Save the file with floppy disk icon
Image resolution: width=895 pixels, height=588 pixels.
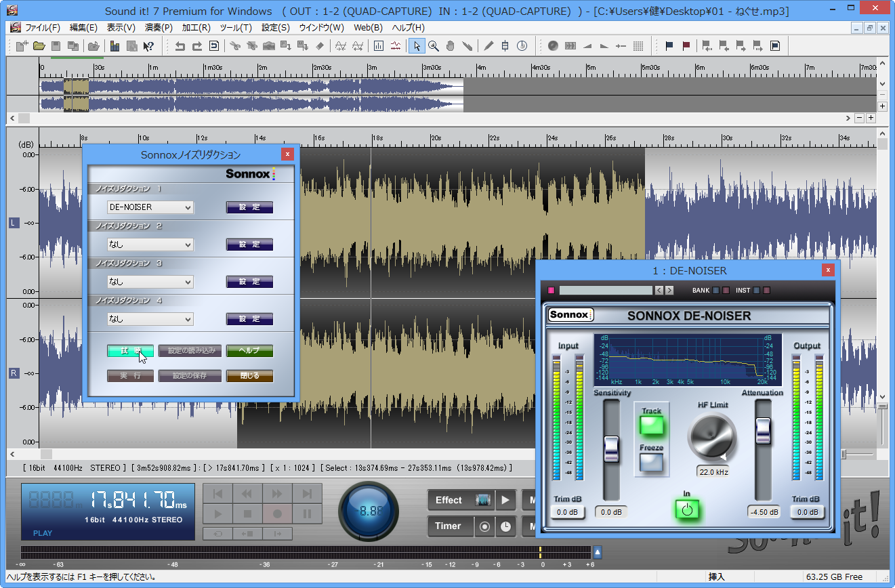[56, 46]
